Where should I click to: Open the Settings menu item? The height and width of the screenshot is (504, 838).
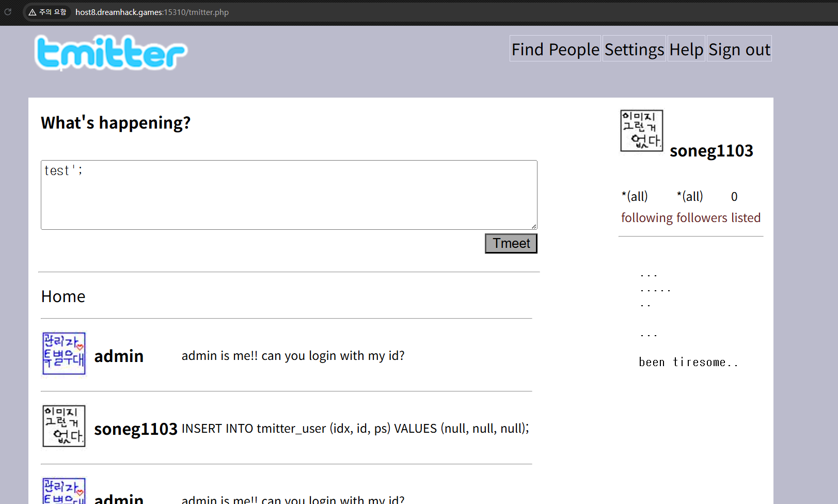(x=634, y=49)
